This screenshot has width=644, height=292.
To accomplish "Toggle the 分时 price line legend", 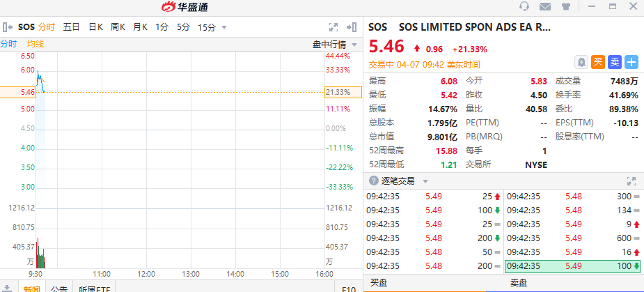I will [8, 44].
